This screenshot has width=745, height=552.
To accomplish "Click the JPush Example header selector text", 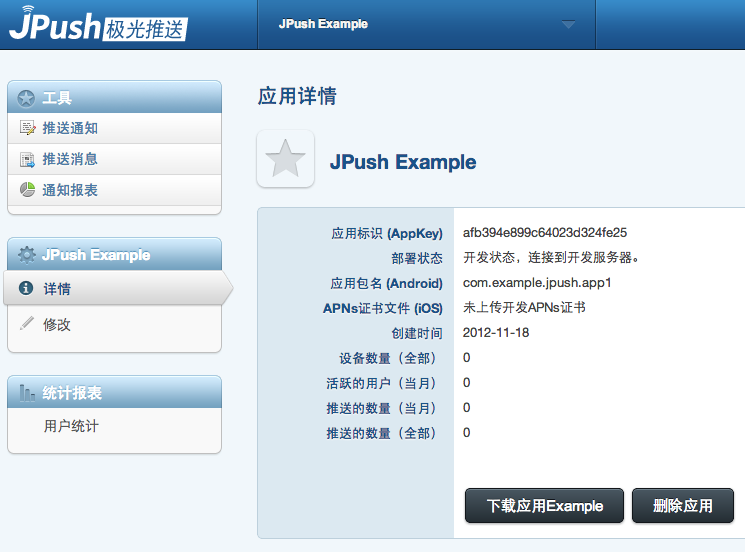I will coord(323,24).
